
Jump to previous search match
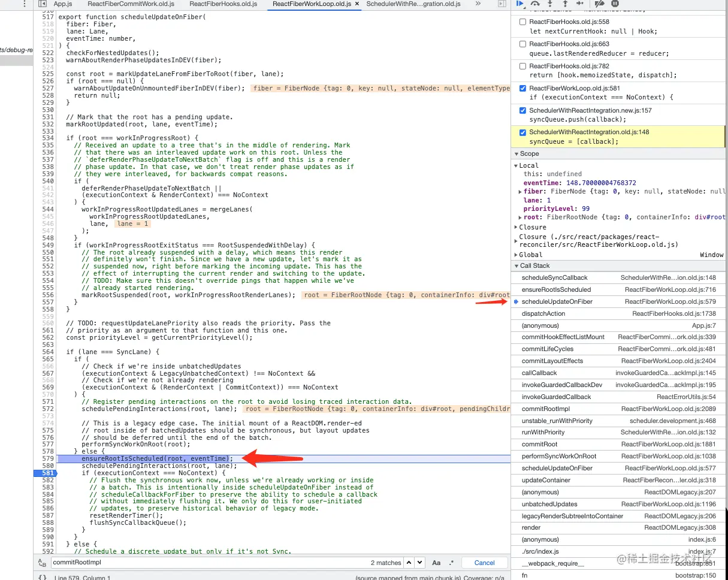409,563
